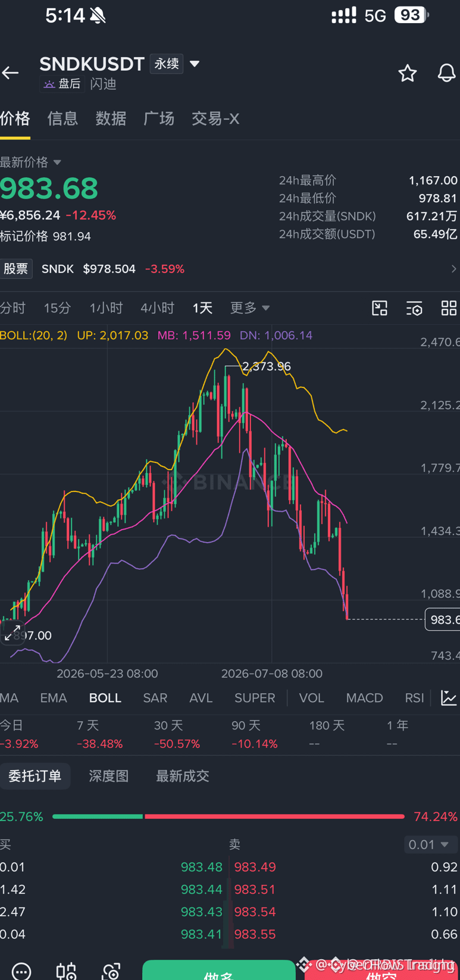The image size is (460, 980).
Task: Expand the SNDKUSDT contract type dropdown arrow
Action: [195, 64]
